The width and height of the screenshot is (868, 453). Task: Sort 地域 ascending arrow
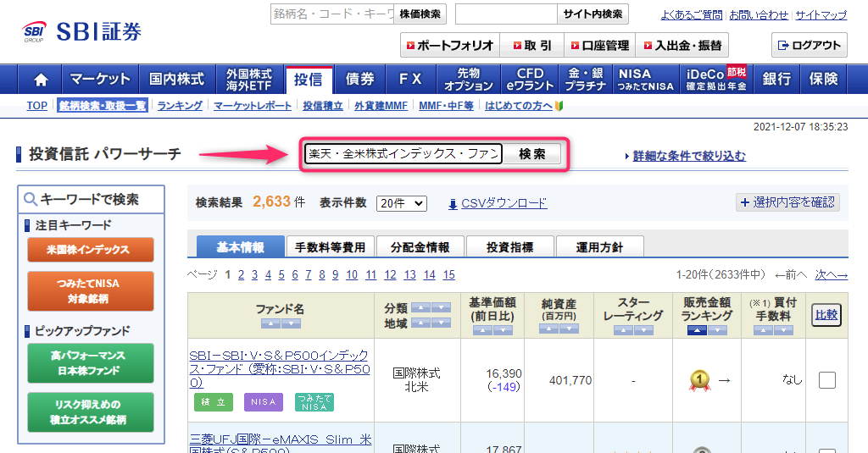[420, 323]
